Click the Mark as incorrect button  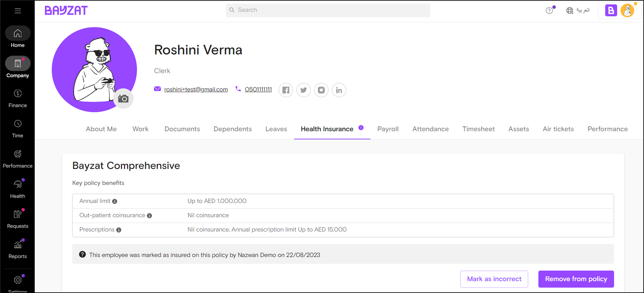(x=494, y=279)
